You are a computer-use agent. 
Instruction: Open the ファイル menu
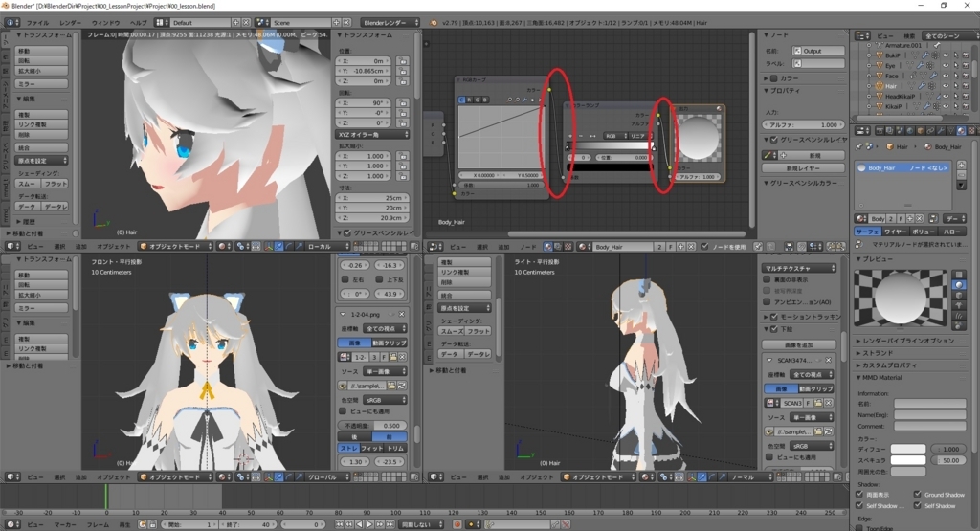click(x=37, y=23)
